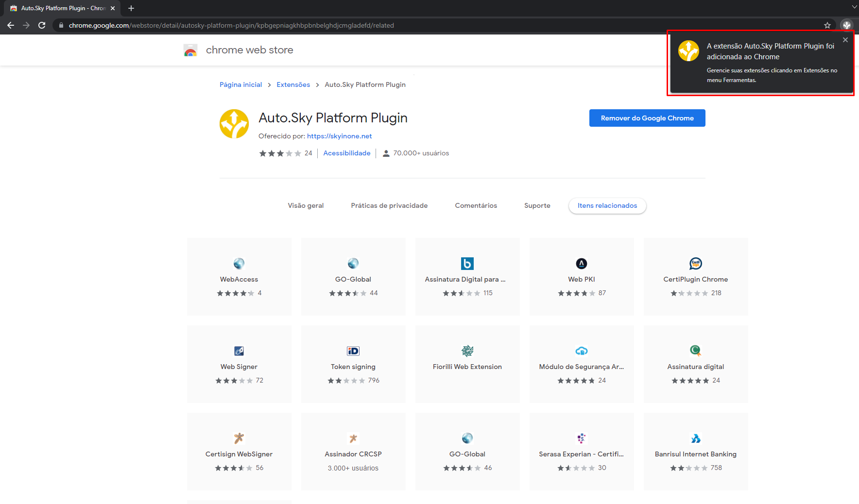Visit https://skyinone.net publisher link
The image size is (859, 504).
[x=339, y=136]
